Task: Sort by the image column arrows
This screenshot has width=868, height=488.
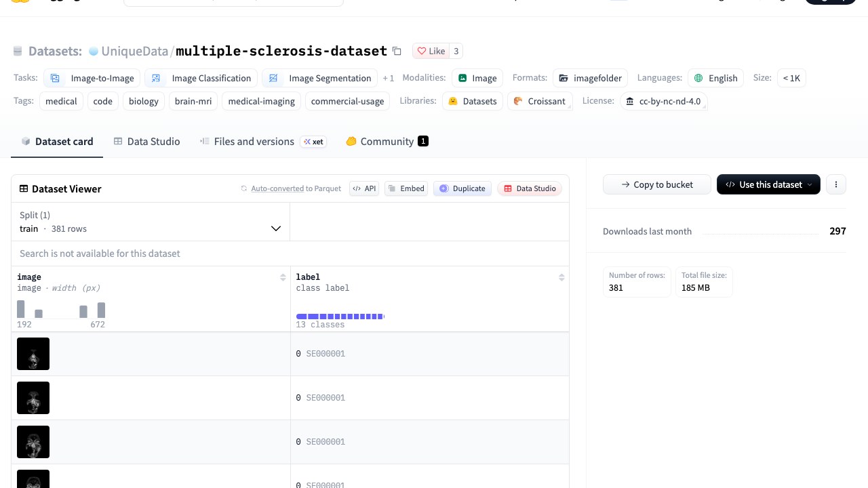Action: click(283, 277)
